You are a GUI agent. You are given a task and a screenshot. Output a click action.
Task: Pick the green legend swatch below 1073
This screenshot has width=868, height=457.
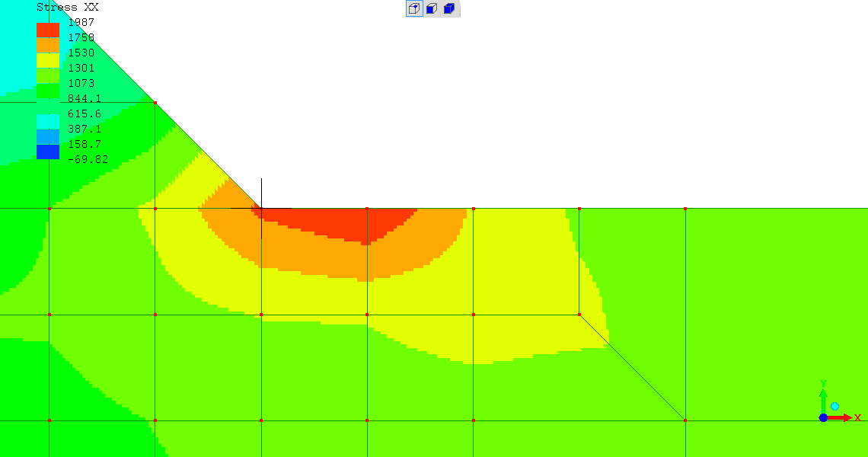click(47, 91)
